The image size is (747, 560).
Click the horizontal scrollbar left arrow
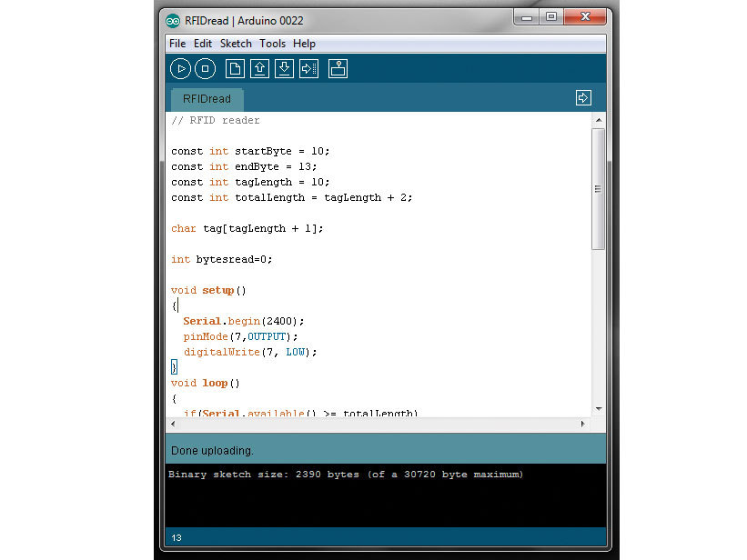pos(173,424)
